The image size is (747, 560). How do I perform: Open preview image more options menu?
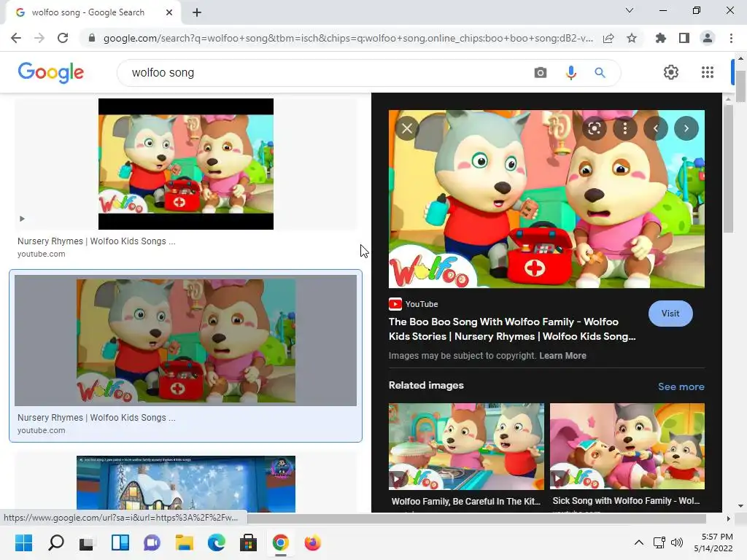tap(624, 128)
